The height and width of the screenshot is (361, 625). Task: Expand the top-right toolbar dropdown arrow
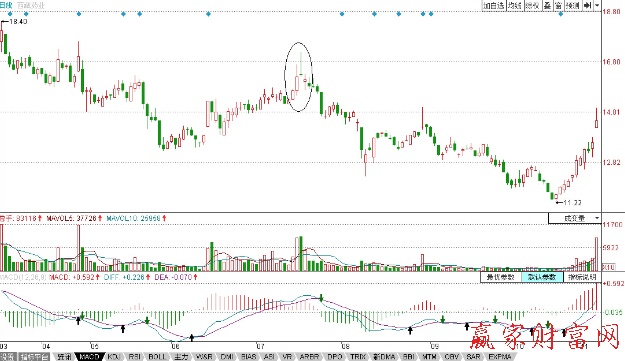point(597,6)
